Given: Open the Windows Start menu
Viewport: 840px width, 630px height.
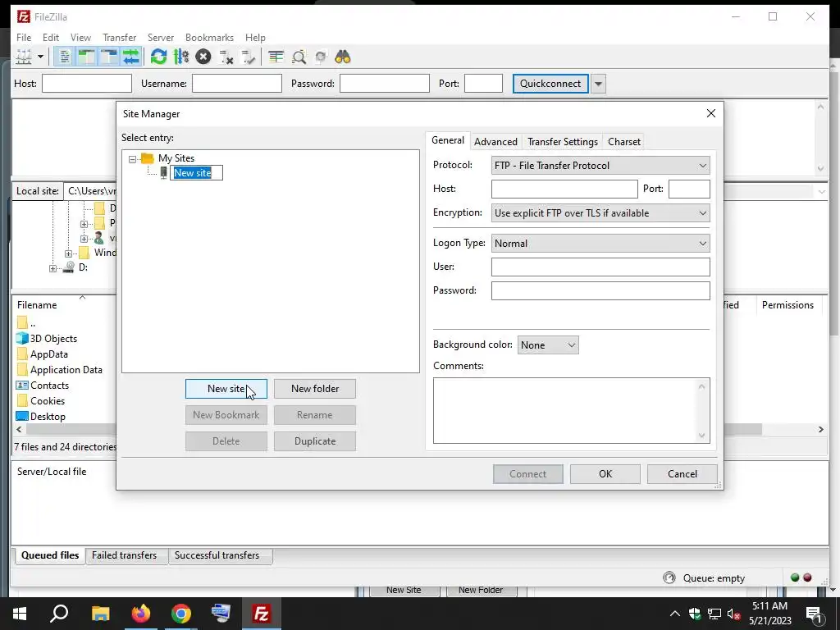Looking at the screenshot, I should point(20,614).
